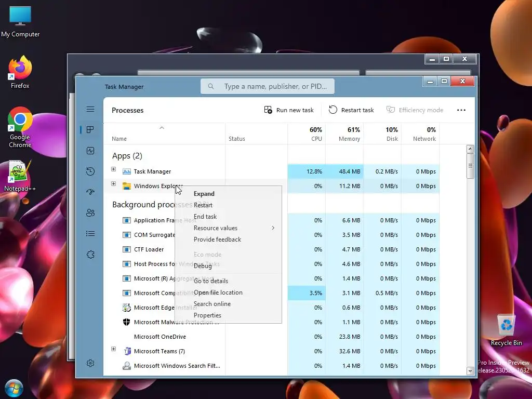
Task: Sort by the Status column header
Action: tap(256, 134)
